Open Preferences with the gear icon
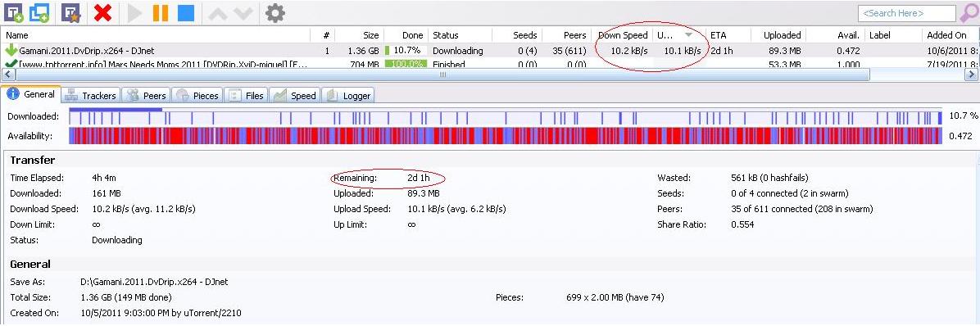 tap(275, 12)
